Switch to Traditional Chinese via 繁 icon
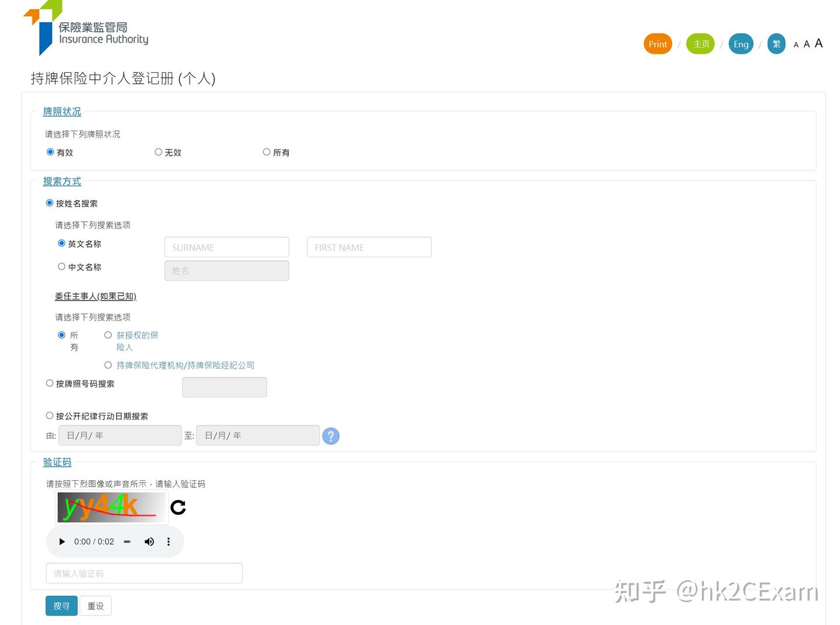Screen dimensions: 840x625 tap(776, 44)
